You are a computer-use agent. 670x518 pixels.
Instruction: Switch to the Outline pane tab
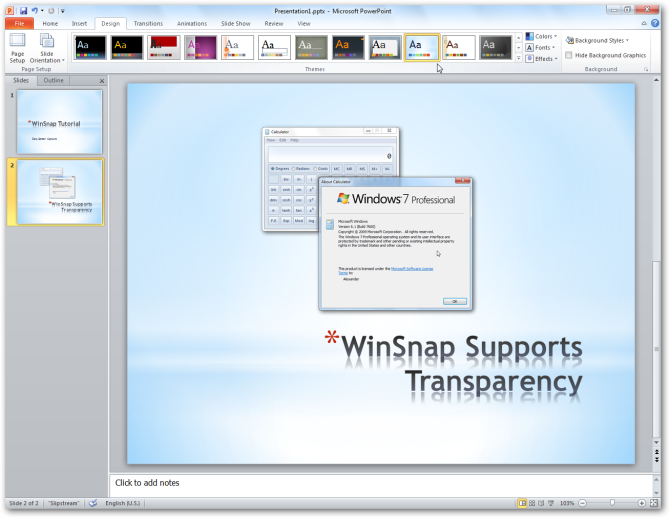pyautogui.click(x=53, y=80)
